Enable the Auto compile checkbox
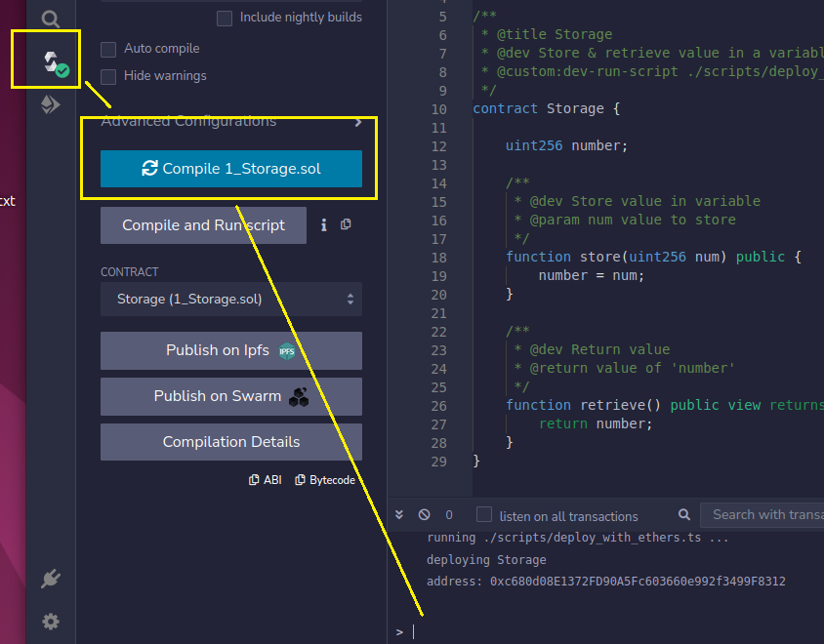Viewport: 824px width, 644px height. pyautogui.click(x=109, y=49)
